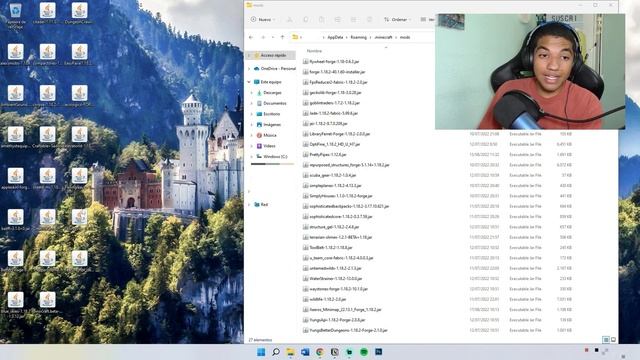Select the Xaeros_Minimap jar file
Screen dimensions: 640x360
342,309
